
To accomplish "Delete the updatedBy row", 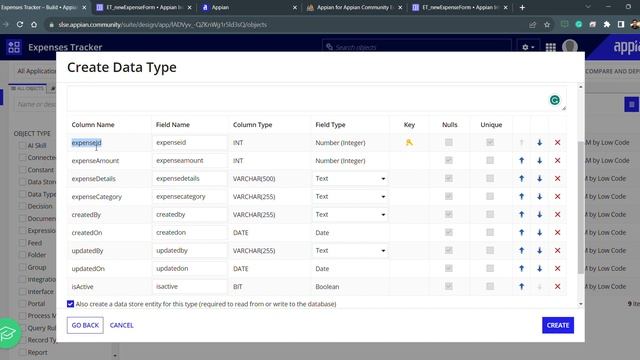I will [x=557, y=251].
